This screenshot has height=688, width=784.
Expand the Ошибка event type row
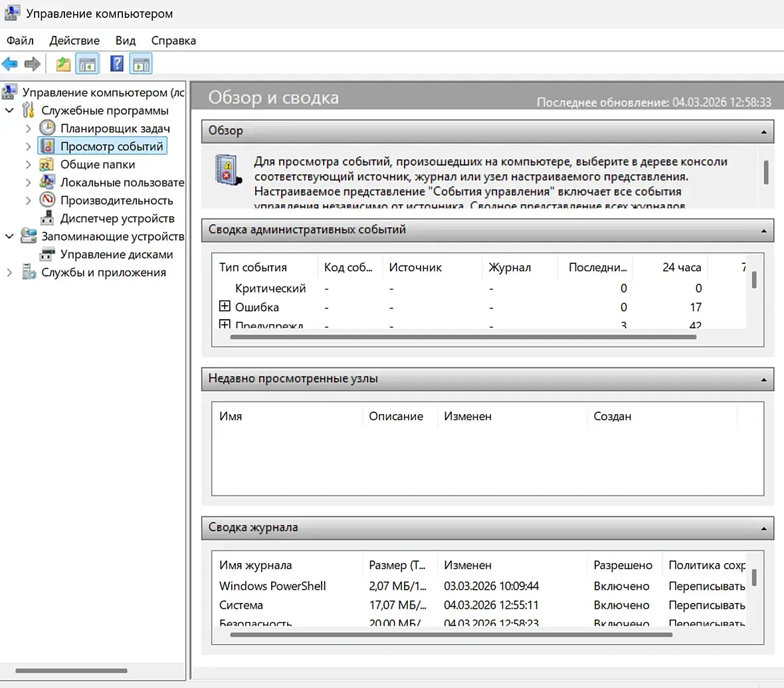[x=225, y=306]
